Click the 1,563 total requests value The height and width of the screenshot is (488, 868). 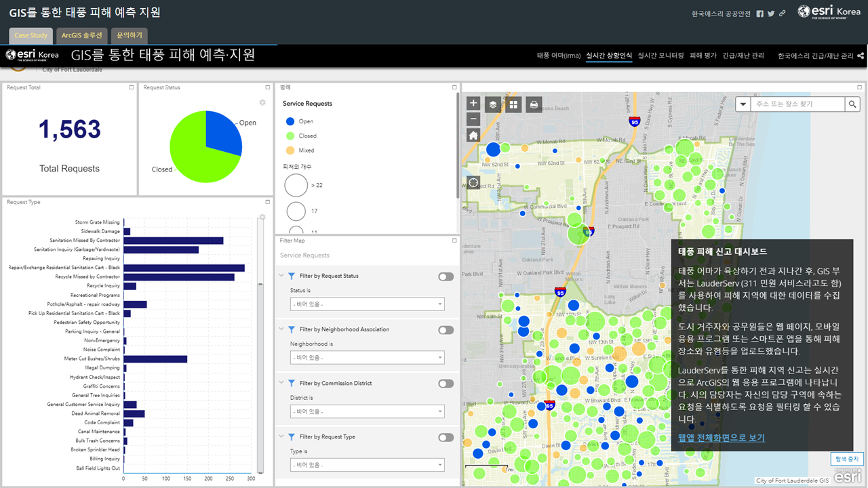click(x=70, y=129)
